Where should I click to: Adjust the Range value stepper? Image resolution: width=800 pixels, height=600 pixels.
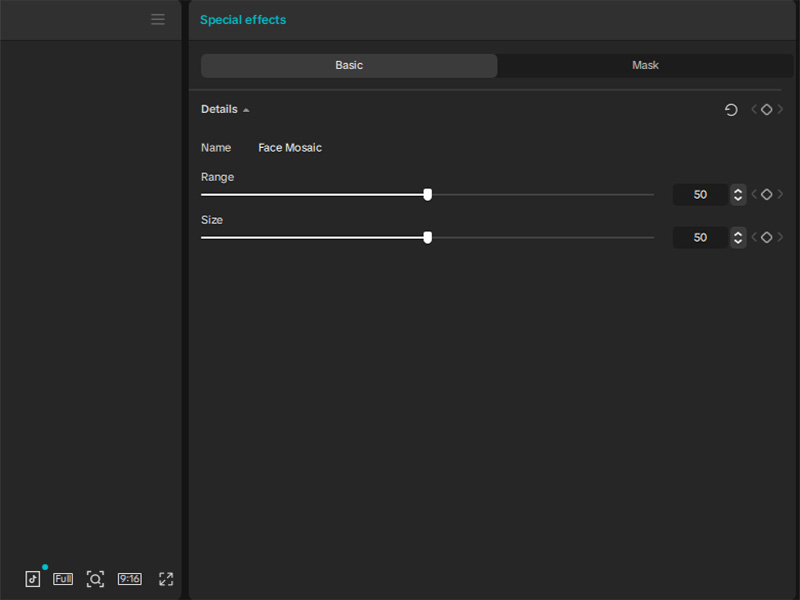click(738, 194)
